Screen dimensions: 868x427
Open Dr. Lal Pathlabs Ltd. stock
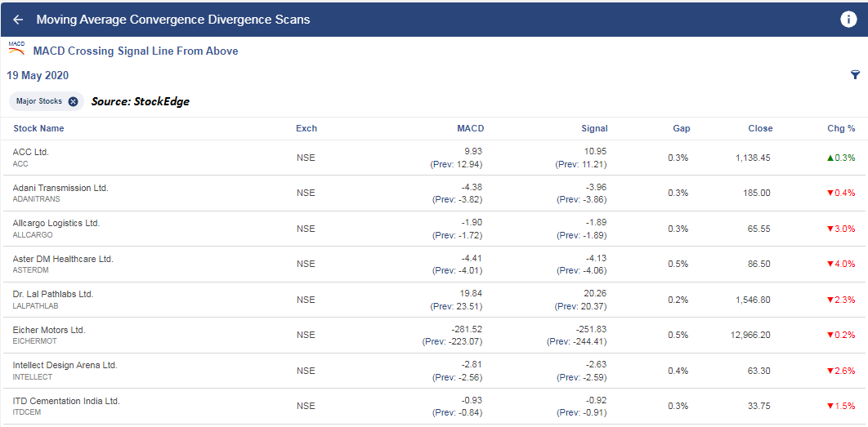coord(434,300)
